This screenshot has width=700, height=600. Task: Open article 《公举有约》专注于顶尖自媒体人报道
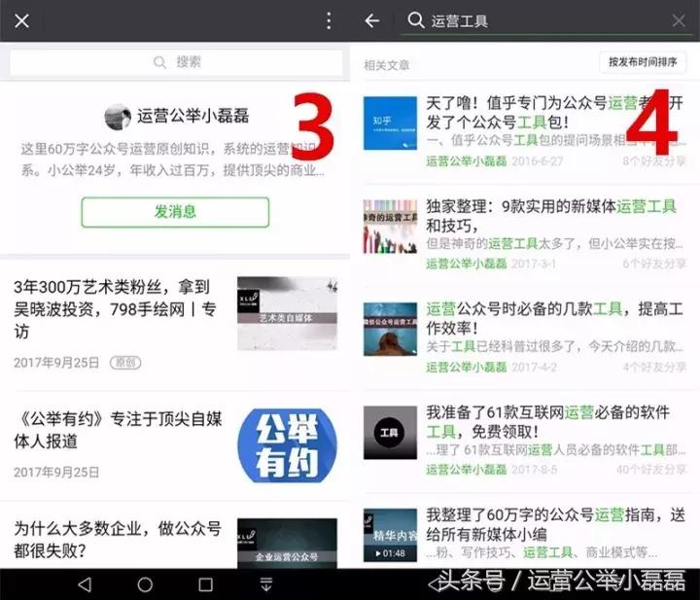click(118, 430)
